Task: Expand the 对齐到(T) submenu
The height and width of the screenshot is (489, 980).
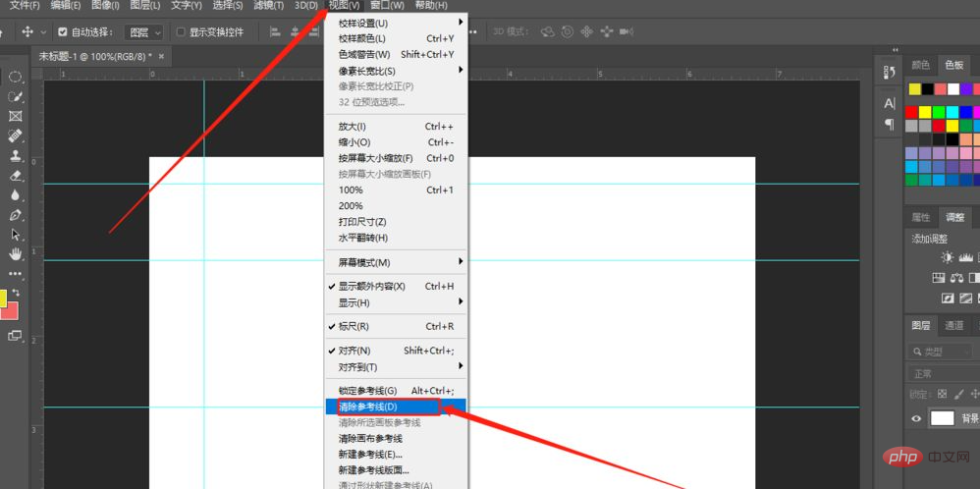Action: tap(397, 367)
